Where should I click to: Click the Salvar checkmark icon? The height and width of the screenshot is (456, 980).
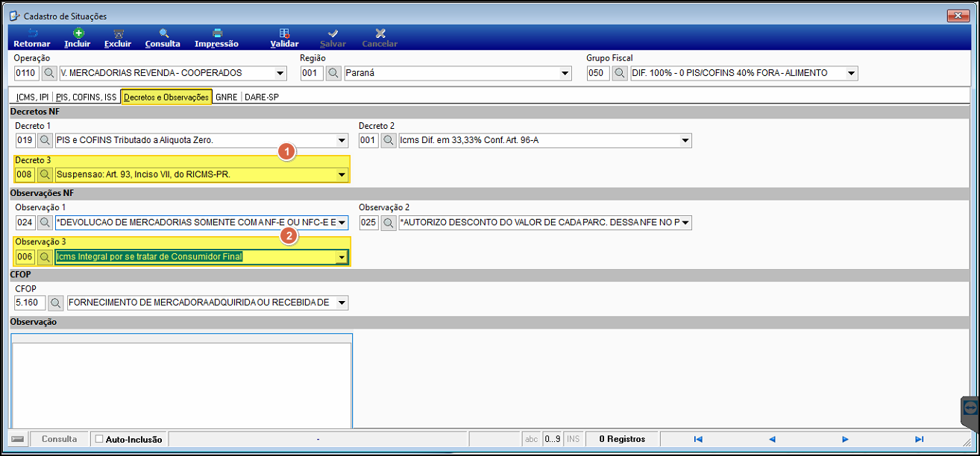pyautogui.click(x=333, y=33)
